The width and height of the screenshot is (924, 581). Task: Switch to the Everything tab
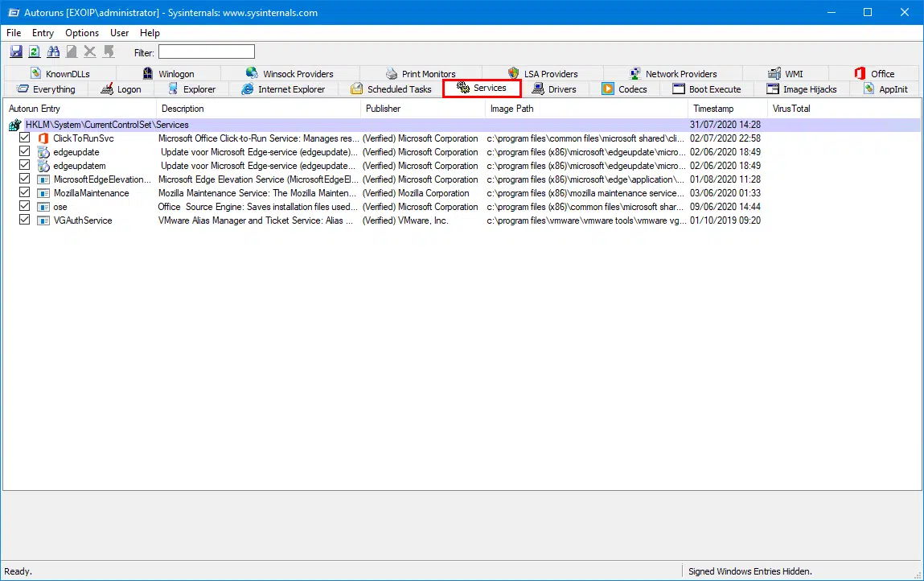46,89
